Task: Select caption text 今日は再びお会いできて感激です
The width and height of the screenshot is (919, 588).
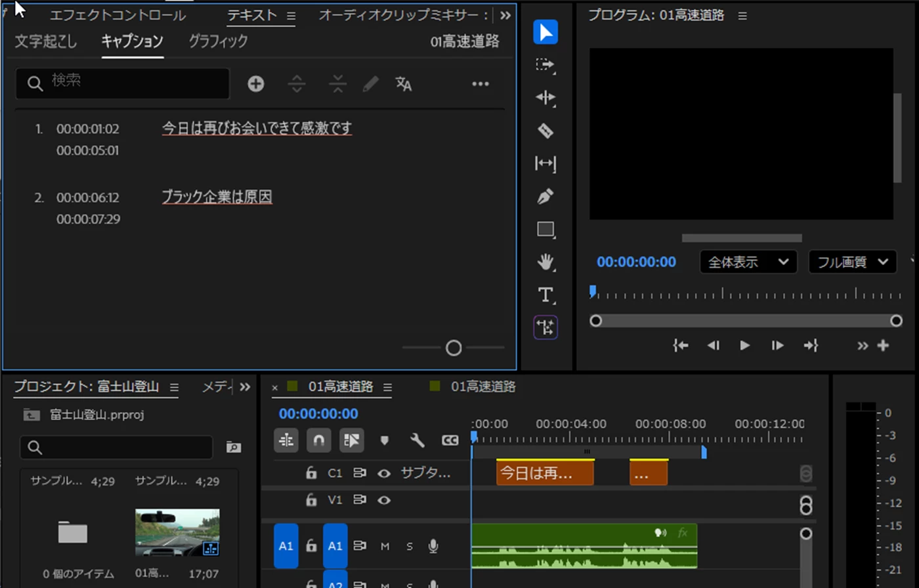Action: (257, 128)
